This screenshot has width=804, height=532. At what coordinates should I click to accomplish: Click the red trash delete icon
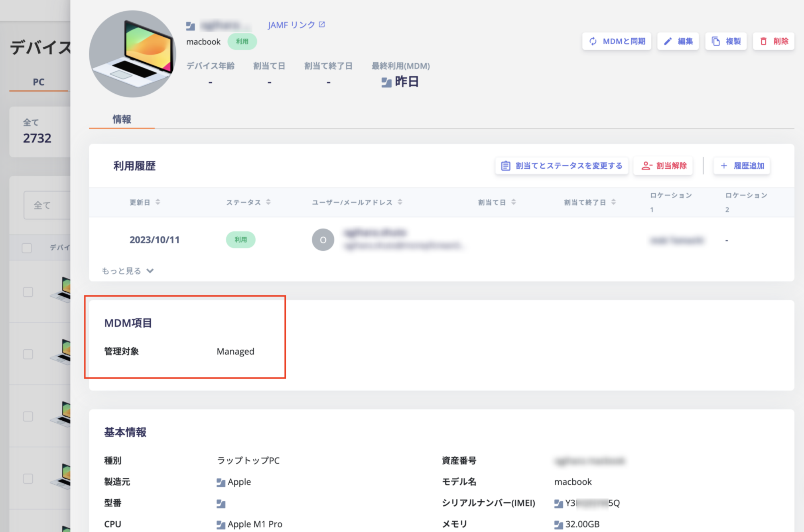pos(763,41)
